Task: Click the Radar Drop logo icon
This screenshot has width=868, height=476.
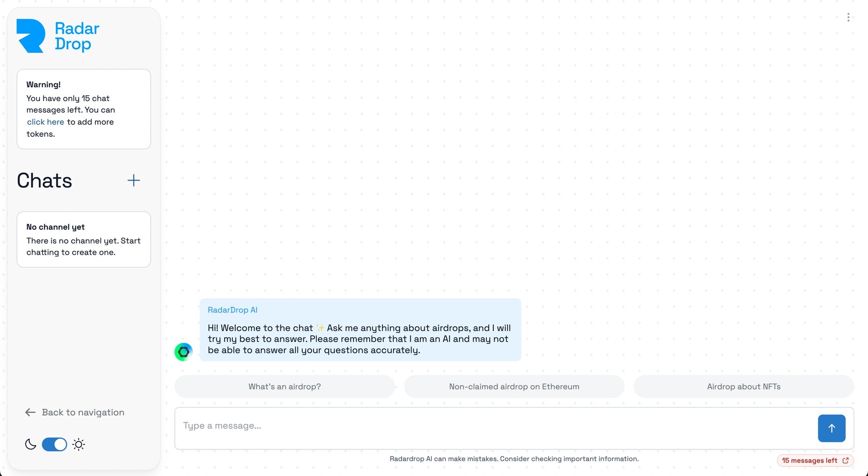Action: point(31,36)
